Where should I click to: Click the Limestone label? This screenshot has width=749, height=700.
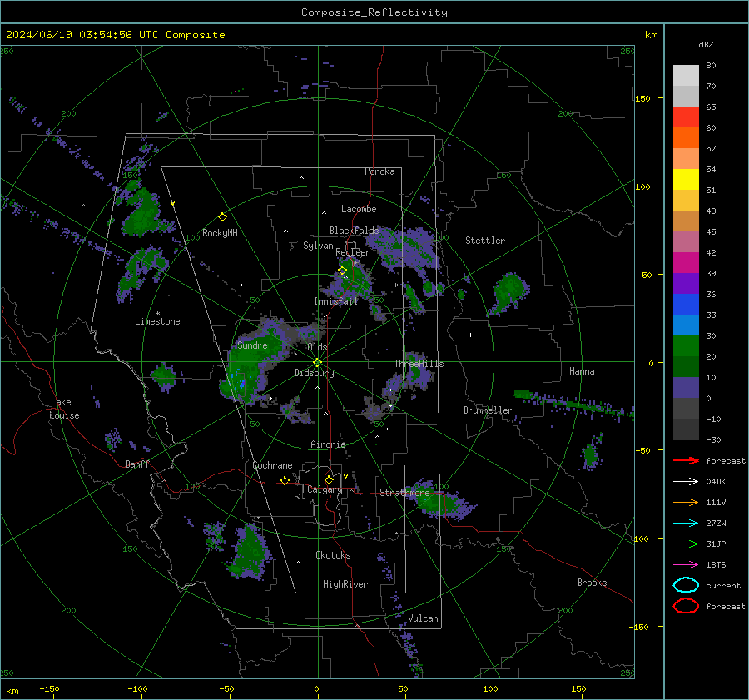pyautogui.click(x=157, y=321)
